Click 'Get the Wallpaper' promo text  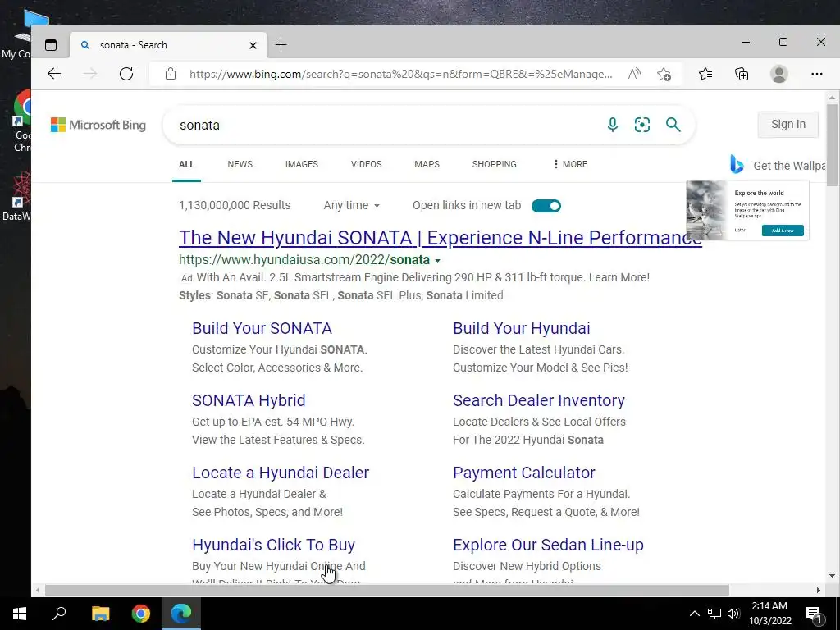pyautogui.click(x=789, y=166)
